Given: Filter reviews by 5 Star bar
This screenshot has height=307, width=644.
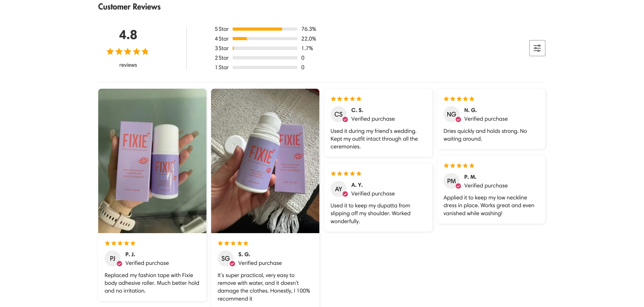Looking at the screenshot, I should coord(265,29).
